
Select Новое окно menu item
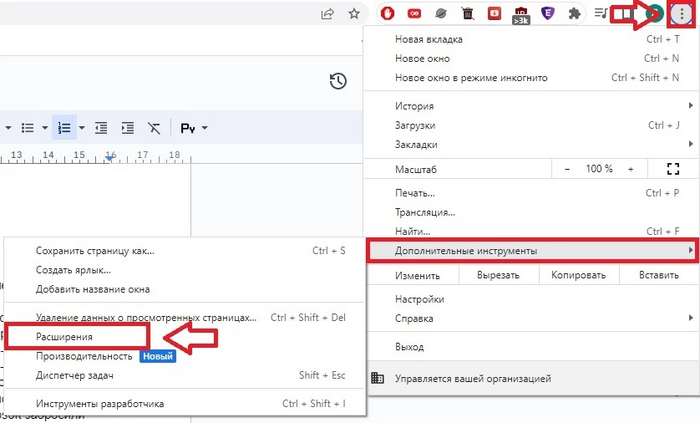pyautogui.click(x=532, y=58)
